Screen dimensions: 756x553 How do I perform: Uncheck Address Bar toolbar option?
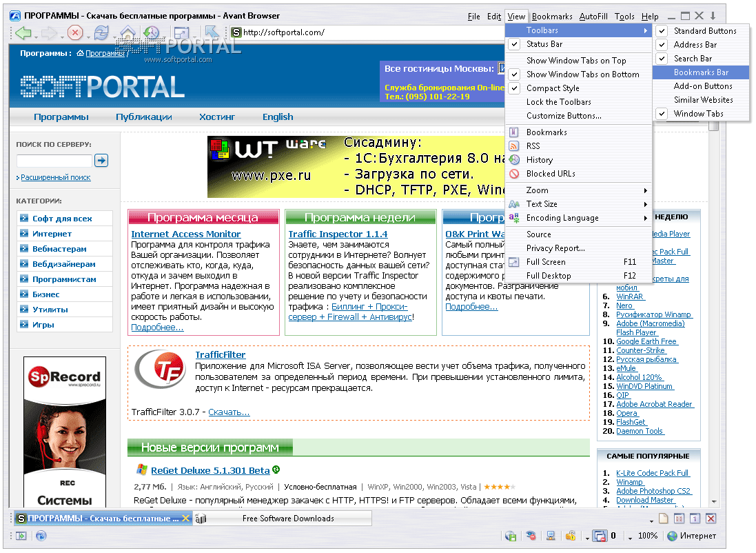701,45
